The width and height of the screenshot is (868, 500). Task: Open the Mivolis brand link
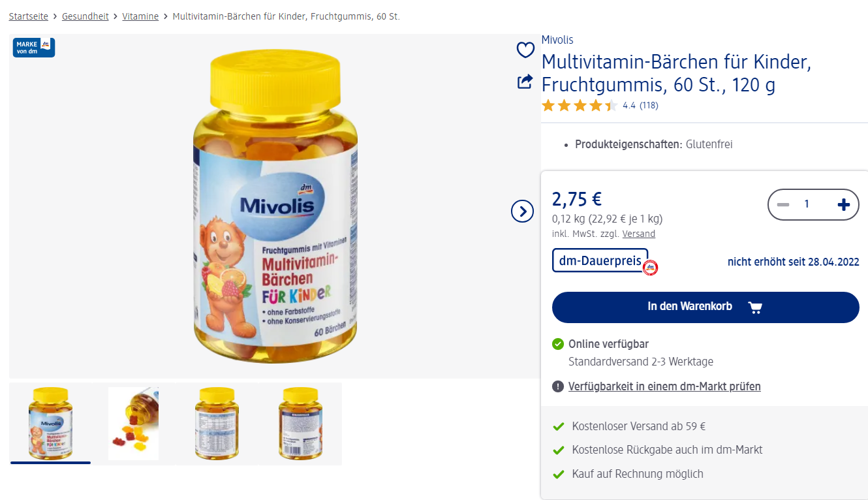557,40
